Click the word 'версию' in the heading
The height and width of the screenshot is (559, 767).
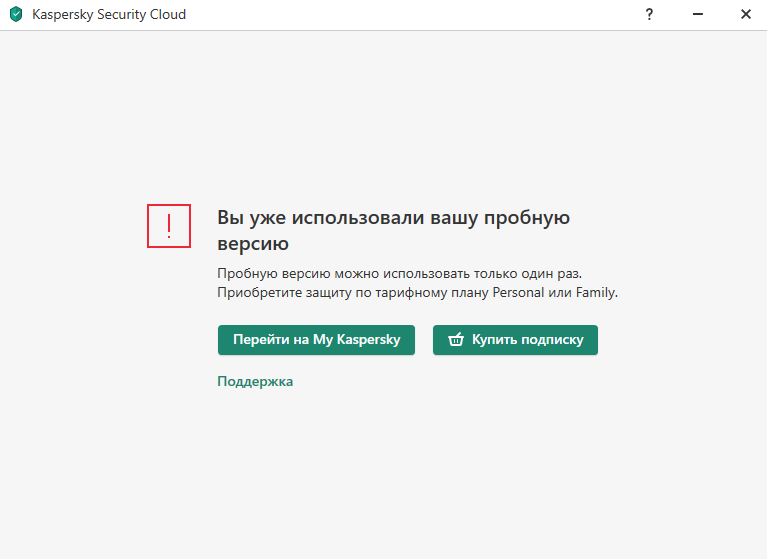253,243
